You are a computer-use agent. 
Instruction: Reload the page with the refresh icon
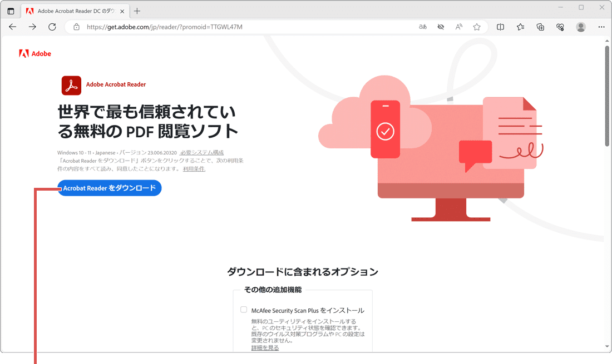52,26
